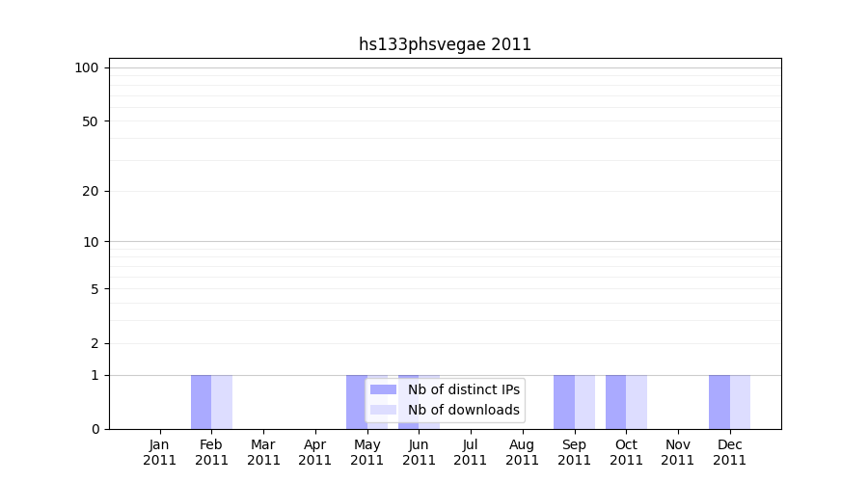Image resolution: width=868 pixels, height=482 pixels.
Task: Select the Sep 2011 distinct IPs bar
Action: pos(563,402)
